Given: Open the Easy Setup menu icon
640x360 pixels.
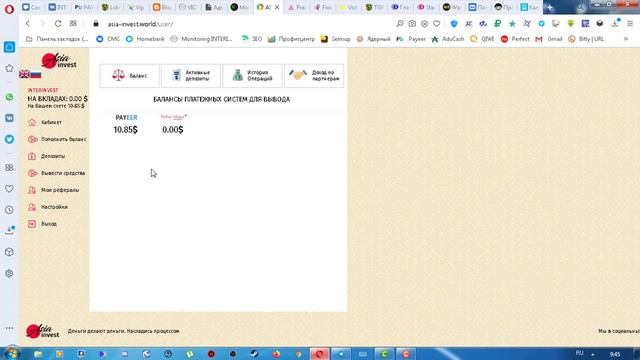Looking at the screenshot, I should pyautogui.click(x=630, y=24).
